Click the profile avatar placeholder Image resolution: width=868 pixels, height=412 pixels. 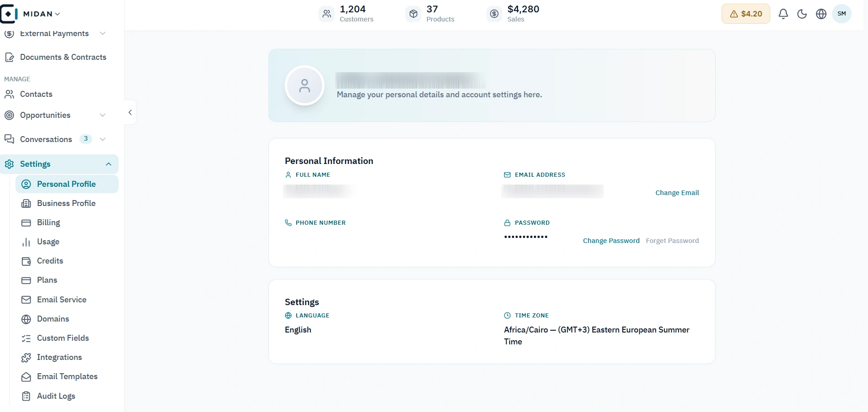[x=304, y=85]
